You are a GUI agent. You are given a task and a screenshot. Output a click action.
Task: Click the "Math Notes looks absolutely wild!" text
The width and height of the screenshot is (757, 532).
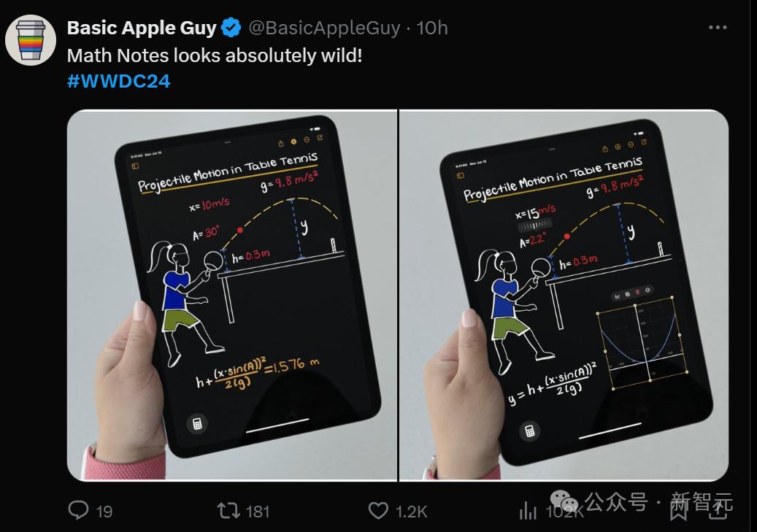215,55
